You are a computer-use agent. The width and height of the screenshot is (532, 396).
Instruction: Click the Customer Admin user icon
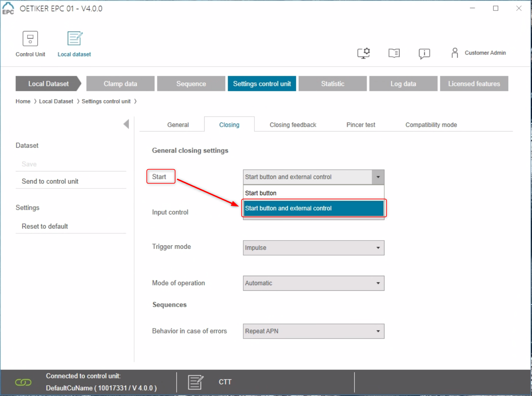pyautogui.click(x=455, y=53)
